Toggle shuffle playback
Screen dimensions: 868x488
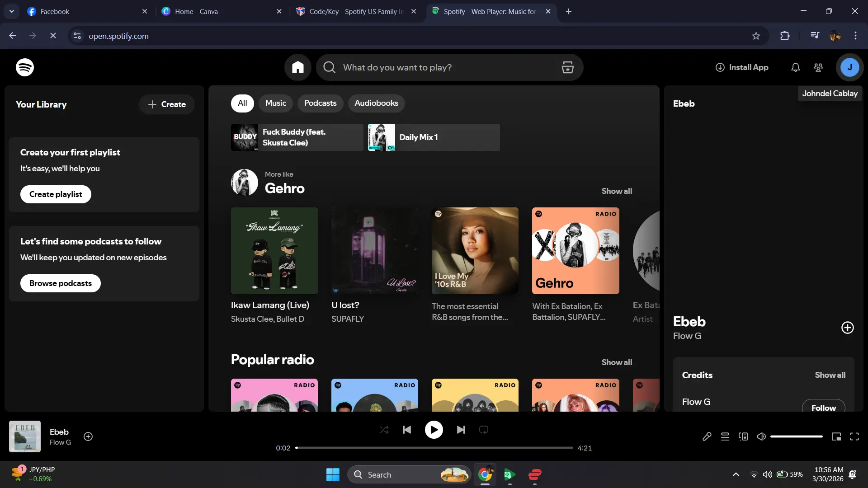(384, 430)
